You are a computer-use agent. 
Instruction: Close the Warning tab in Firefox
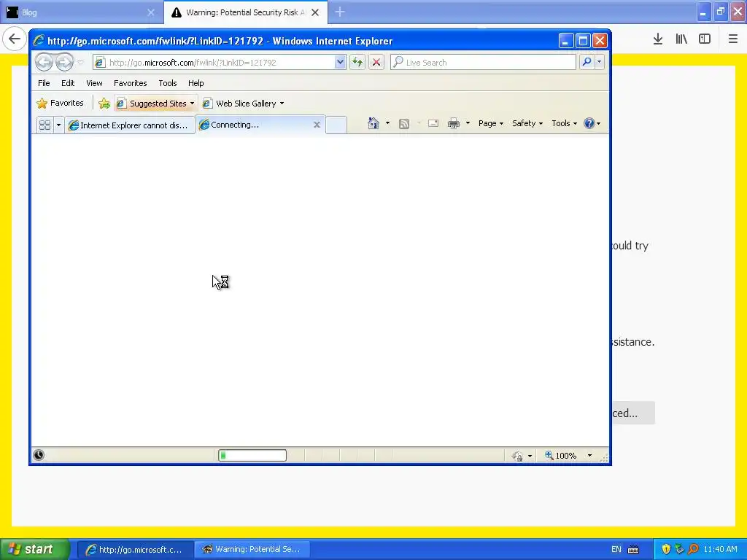coord(315,12)
